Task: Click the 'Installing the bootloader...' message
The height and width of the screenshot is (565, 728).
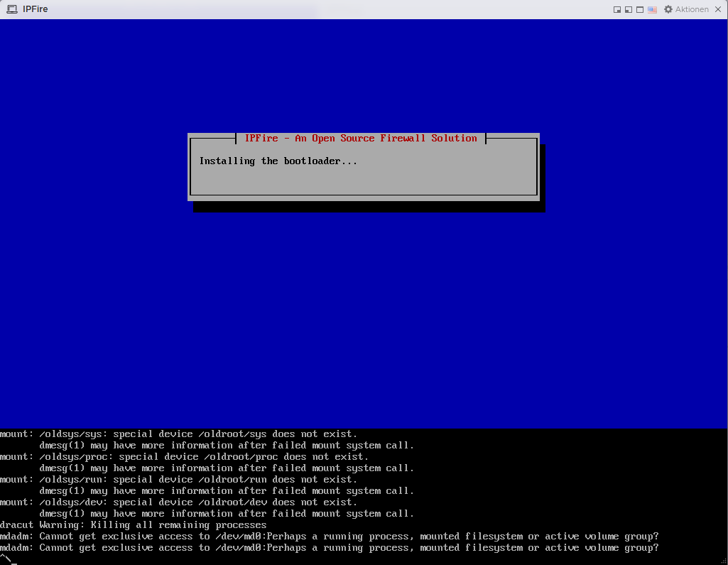Action: click(278, 161)
